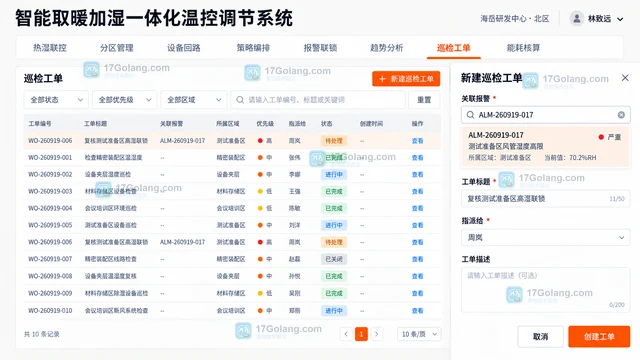This screenshot has width=640, height=360.
Task: Select the ALM-260919-017 alarm suggestion card
Action: (x=546, y=146)
